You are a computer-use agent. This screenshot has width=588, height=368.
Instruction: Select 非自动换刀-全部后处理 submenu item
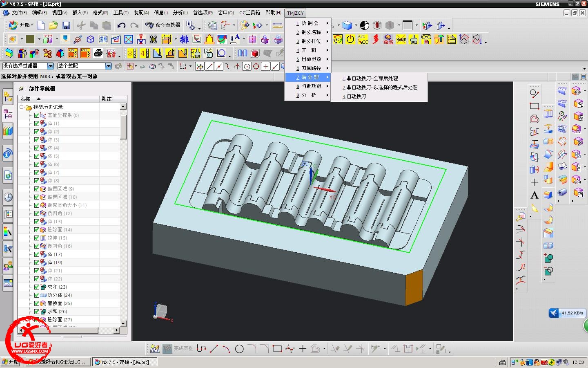tap(379, 78)
